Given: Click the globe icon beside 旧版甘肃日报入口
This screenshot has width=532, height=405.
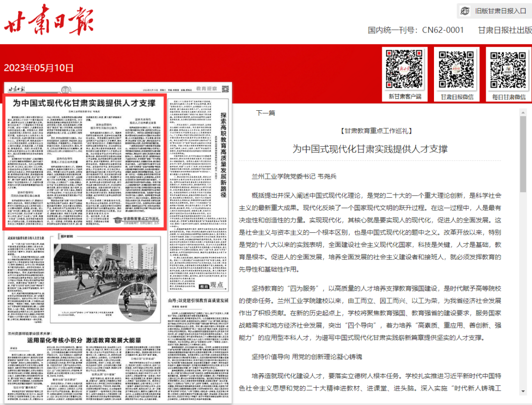Looking at the screenshot, I should [x=465, y=11].
